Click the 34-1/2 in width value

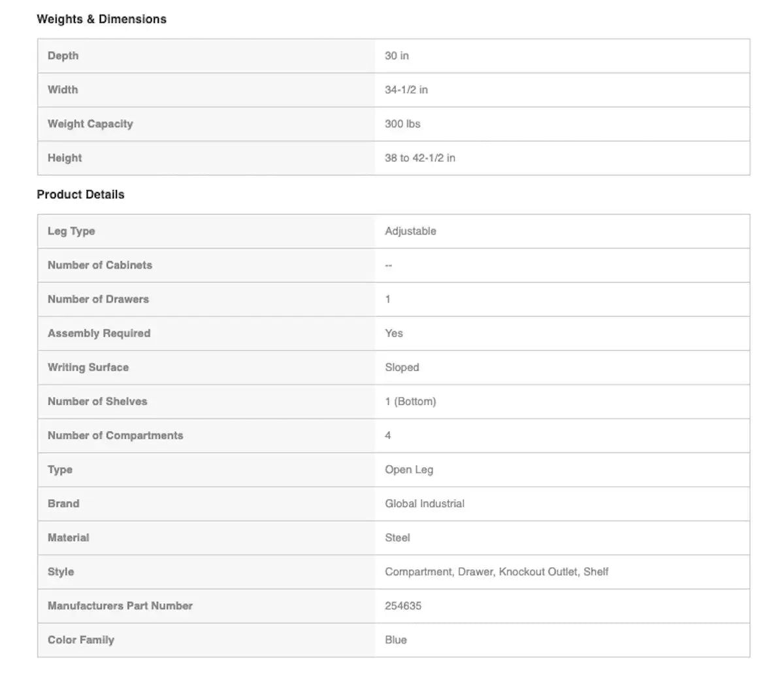[406, 90]
